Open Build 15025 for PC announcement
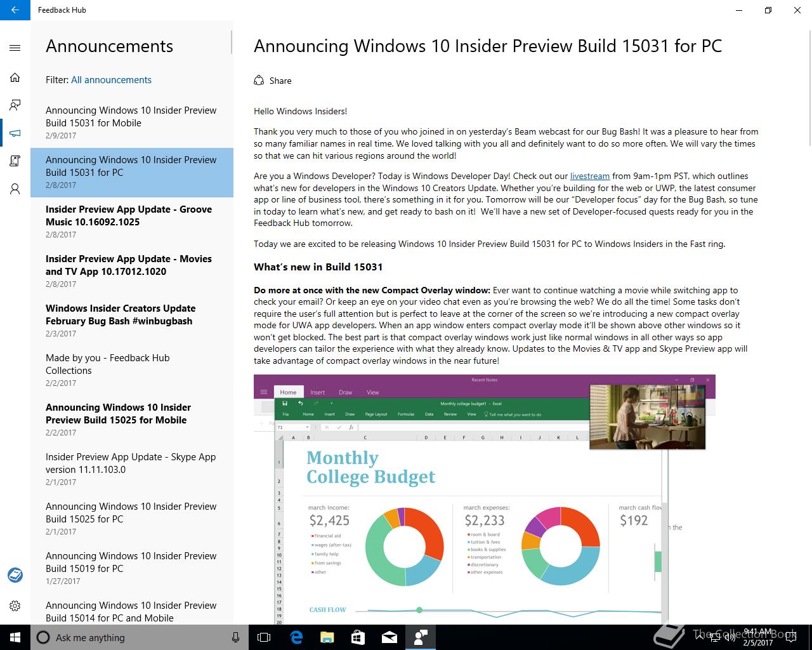 pos(132,519)
